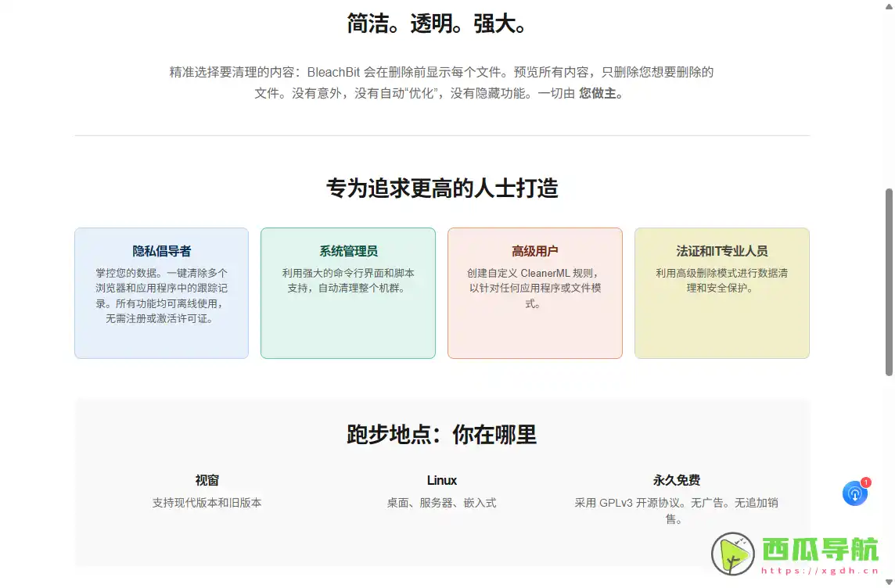
Task: Click the 高级用户 card title
Action: click(535, 251)
